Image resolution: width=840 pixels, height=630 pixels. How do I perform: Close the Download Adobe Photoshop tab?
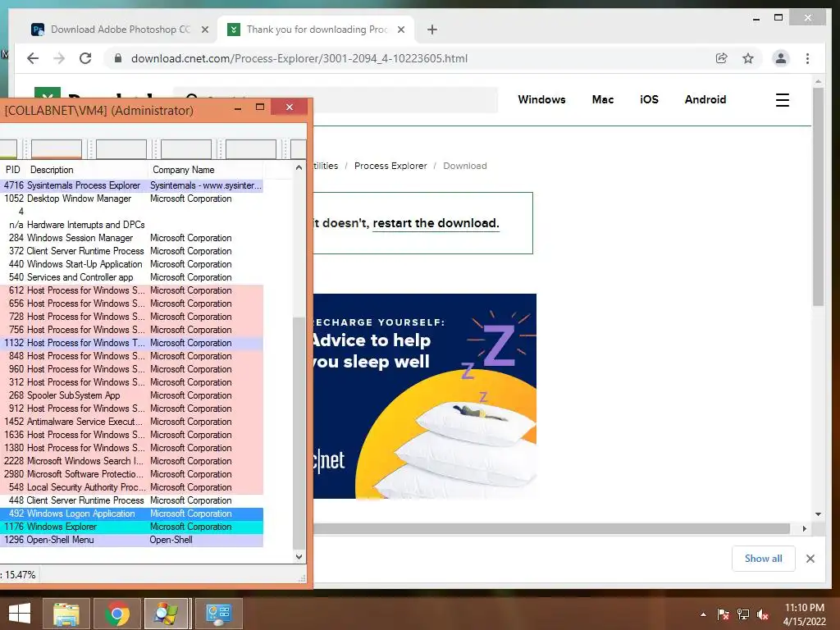point(204,30)
